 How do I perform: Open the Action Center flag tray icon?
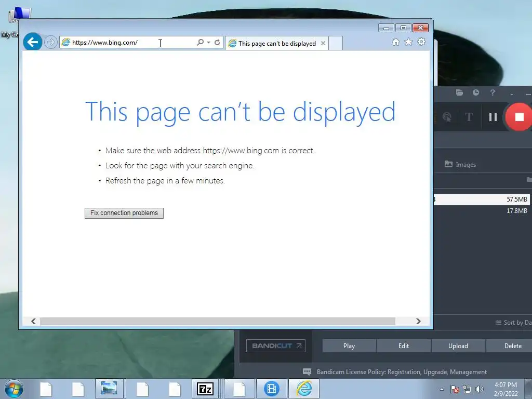pos(454,389)
